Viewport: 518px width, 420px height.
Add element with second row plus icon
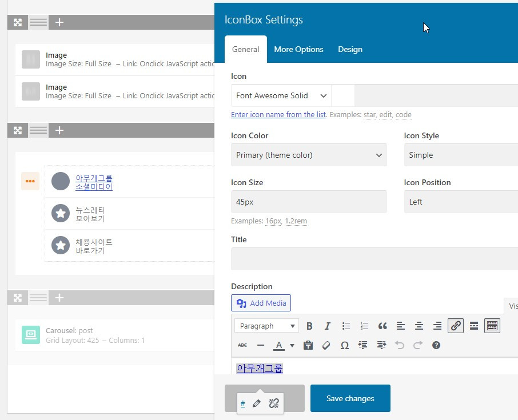(59, 130)
